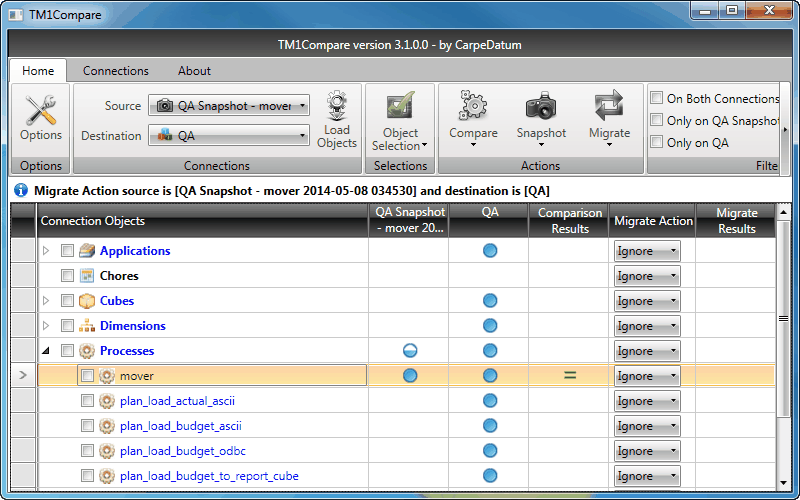
Task: Click the Migrate arrows icon
Action: [x=609, y=106]
